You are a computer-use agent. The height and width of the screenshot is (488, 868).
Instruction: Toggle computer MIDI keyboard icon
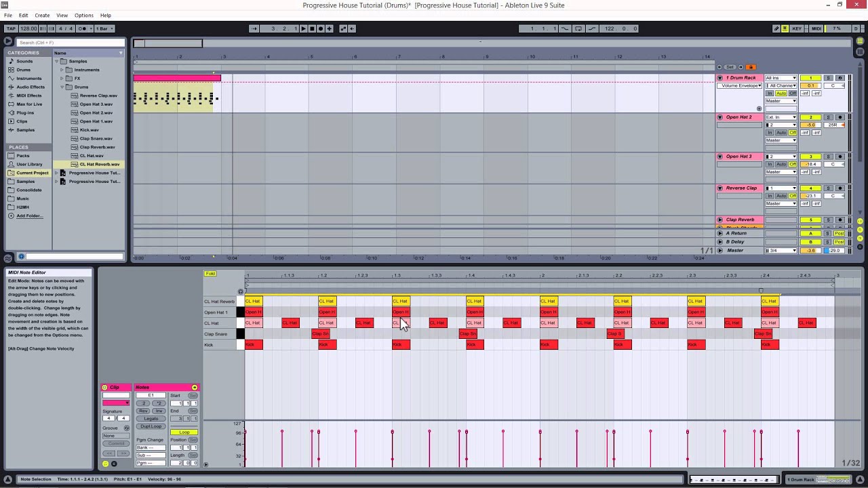point(785,28)
